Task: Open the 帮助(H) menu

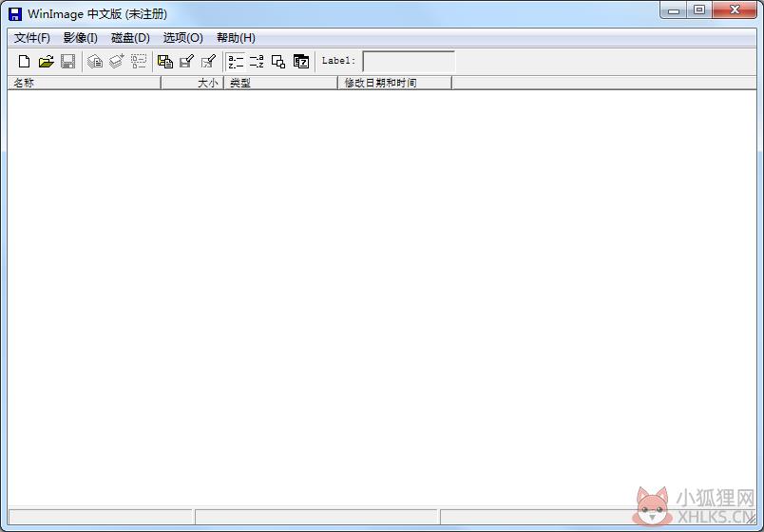Action: (x=236, y=37)
